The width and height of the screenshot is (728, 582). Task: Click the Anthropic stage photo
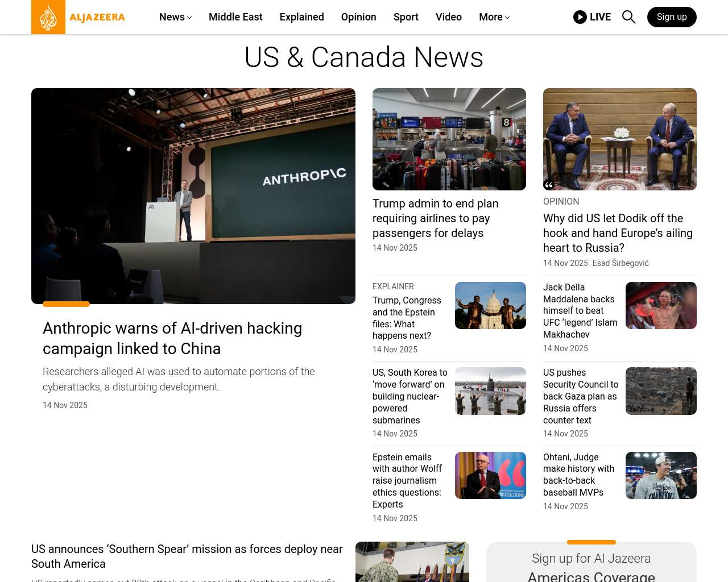click(x=193, y=196)
